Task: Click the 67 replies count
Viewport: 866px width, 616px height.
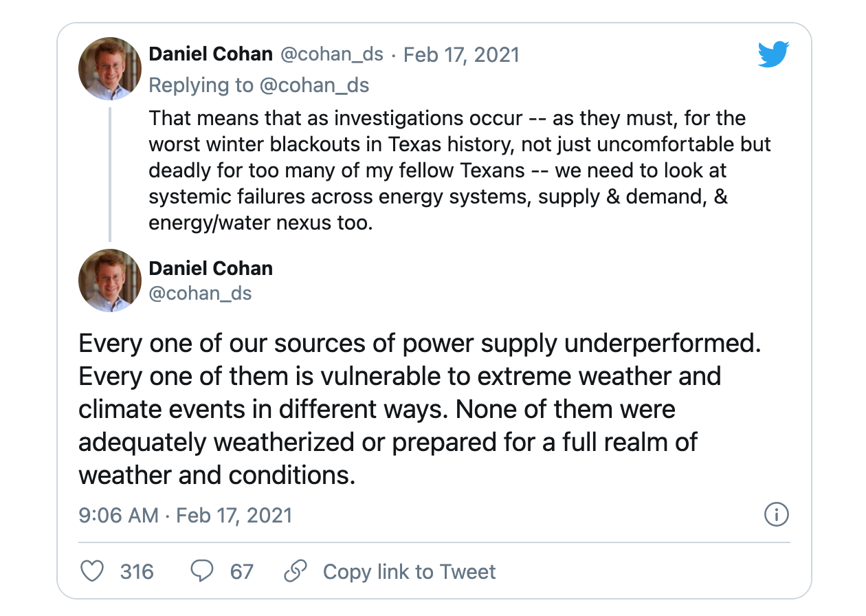Action: pos(241,571)
